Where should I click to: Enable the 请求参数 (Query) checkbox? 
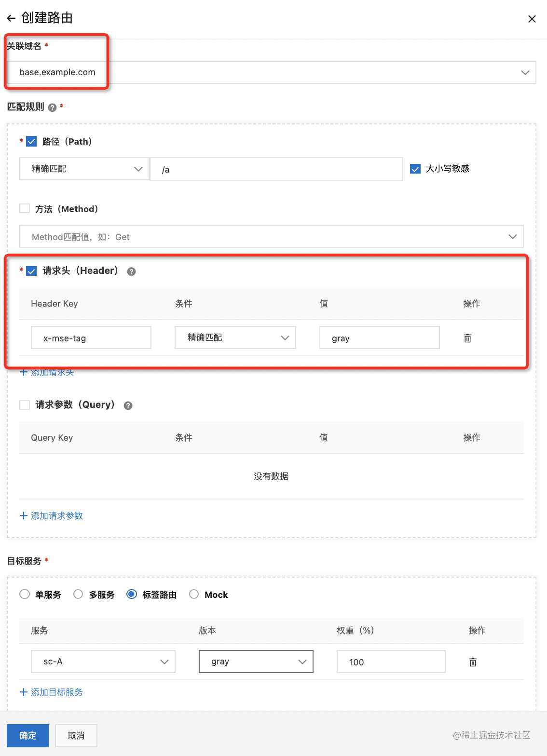[24, 405]
